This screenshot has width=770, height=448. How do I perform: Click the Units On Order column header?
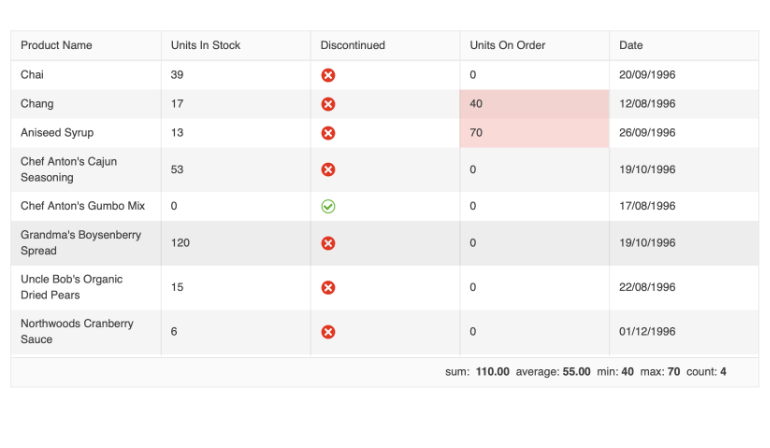pos(507,45)
